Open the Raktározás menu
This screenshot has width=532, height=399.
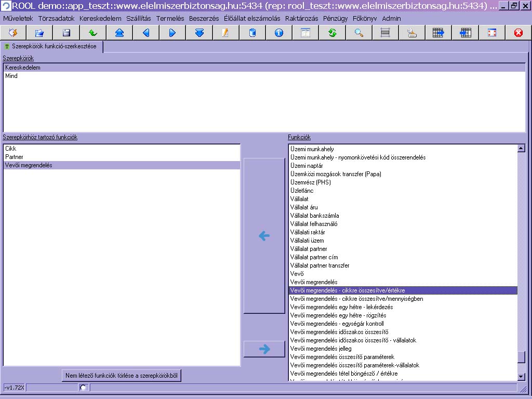(301, 18)
